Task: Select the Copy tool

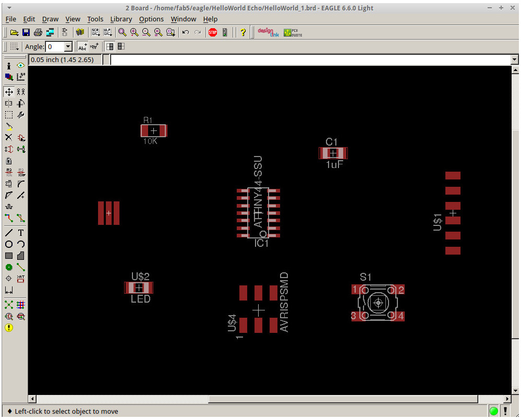Action: point(21,92)
